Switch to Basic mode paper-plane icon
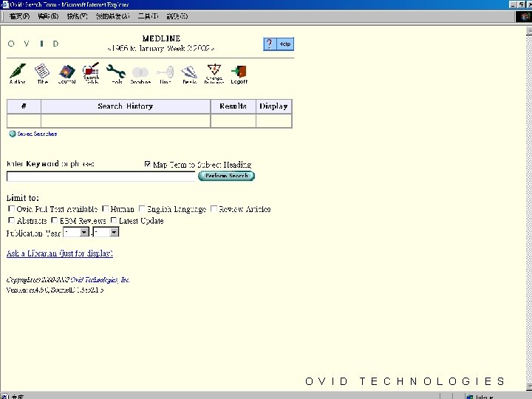 pos(189,75)
